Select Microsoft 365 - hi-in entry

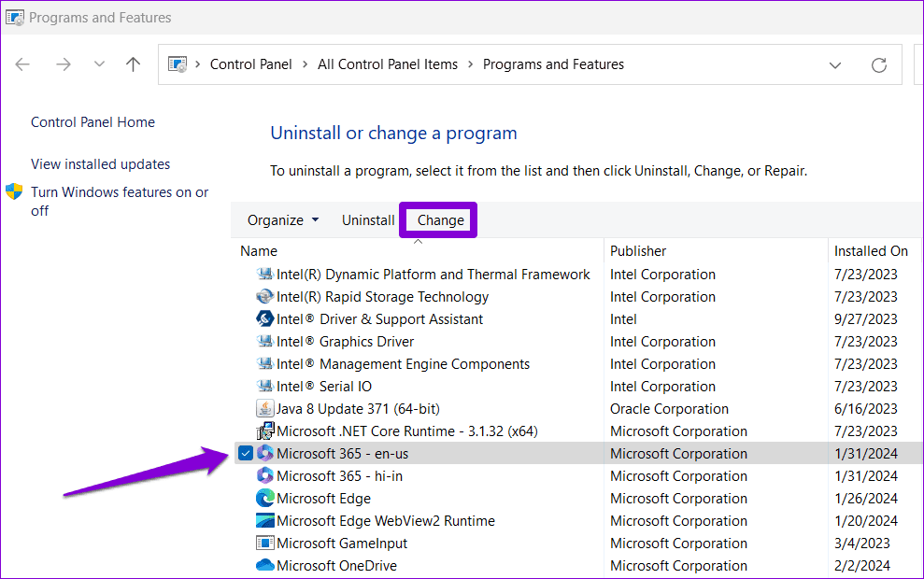click(339, 476)
